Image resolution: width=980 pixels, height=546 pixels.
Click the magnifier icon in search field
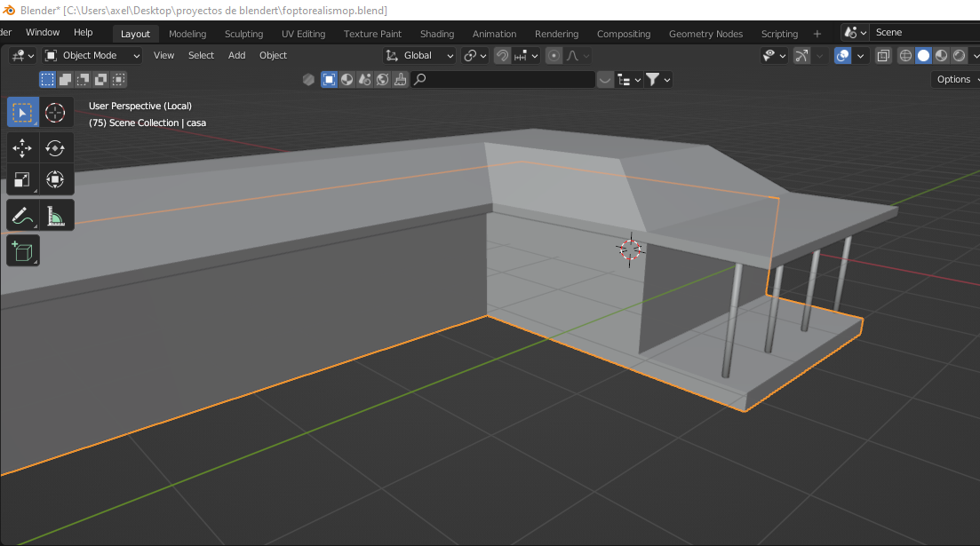pyautogui.click(x=420, y=79)
